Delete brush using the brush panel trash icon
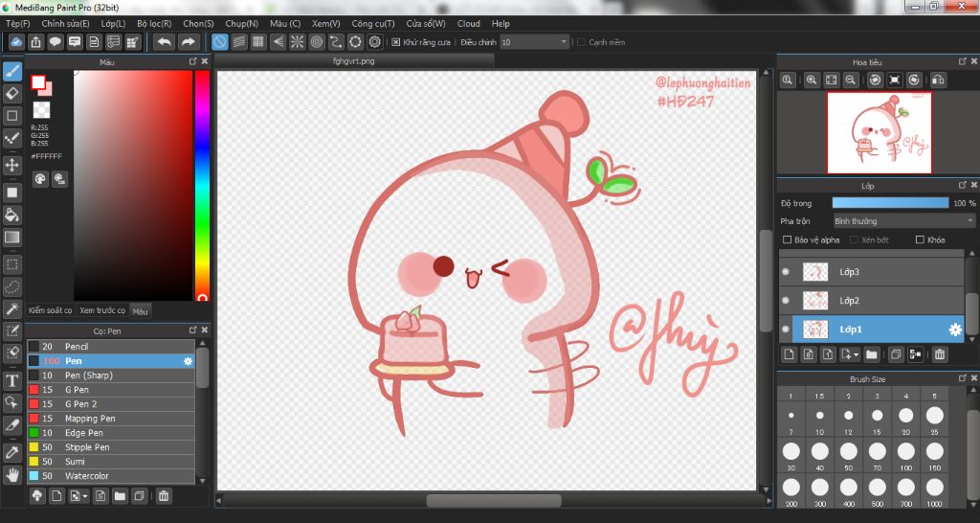This screenshot has width=980, height=523. [163, 496]
